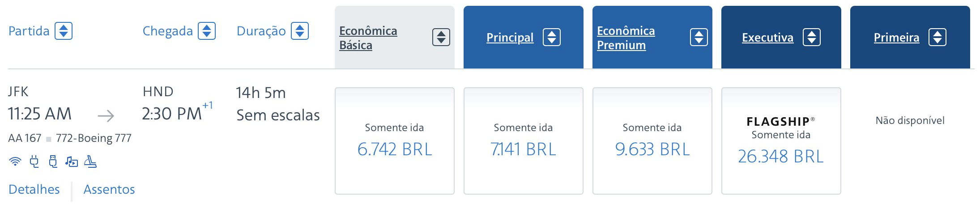Screen dimensions: 980x204
Task: Click the Wi-Fi amenity icon
Action: [15, 161]
